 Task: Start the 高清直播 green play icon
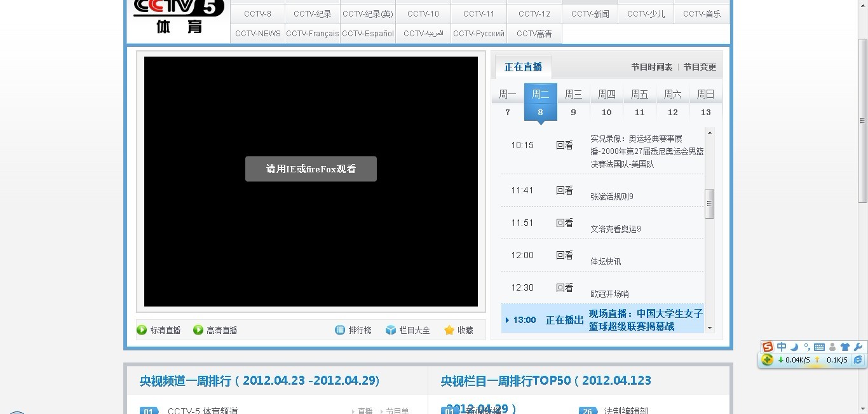(x=198, y=330)
